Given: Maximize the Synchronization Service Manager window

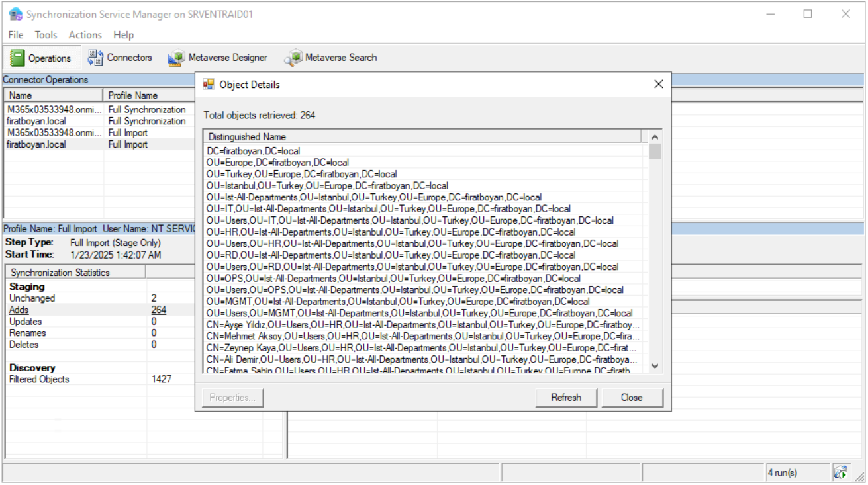Looking at the screenshot, I should pyautogui.click(x=808, y=14).
